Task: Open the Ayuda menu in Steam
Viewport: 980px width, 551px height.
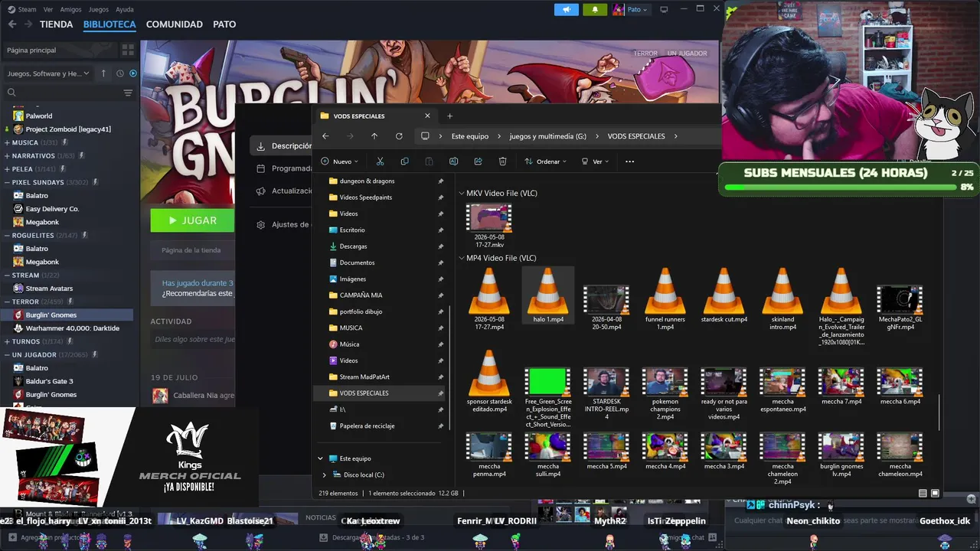Action: click(124, 9)
